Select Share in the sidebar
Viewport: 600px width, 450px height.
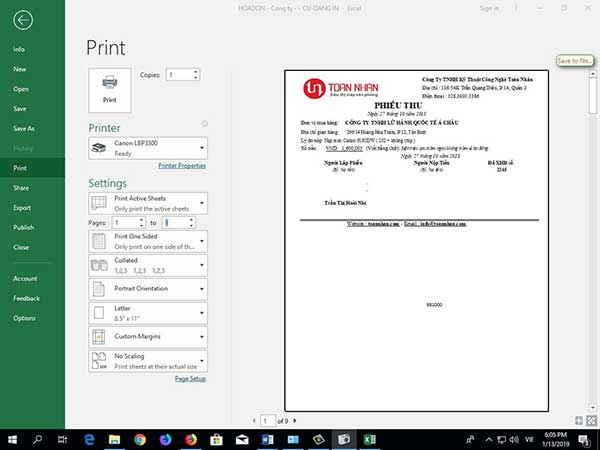[x=21, y=188]
